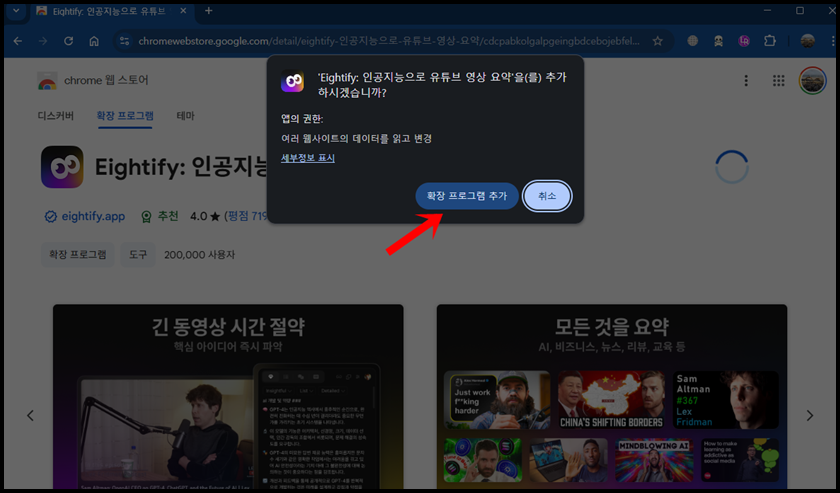Open site information icon in address bar
Image resolution: width=840 pixels, height=493 pixels.
[124, 41]
